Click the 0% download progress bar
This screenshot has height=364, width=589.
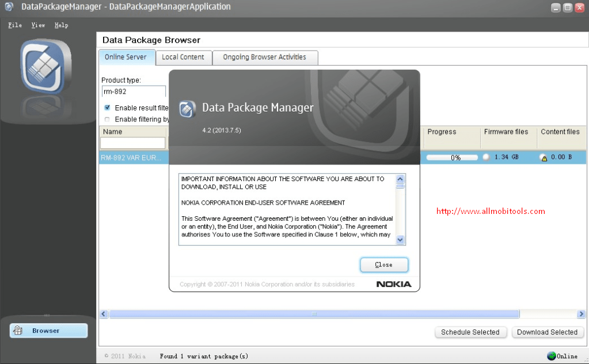(452, 158)
